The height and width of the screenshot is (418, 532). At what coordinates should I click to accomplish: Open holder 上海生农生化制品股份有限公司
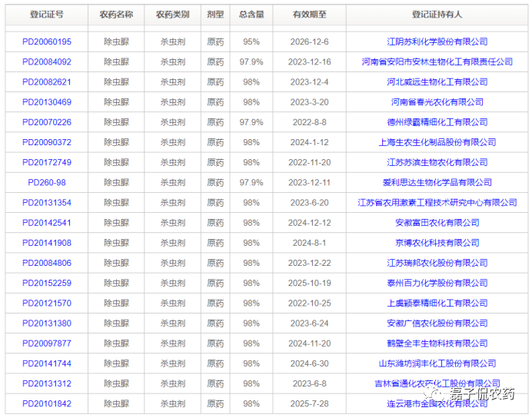click(x=437, y=142)
